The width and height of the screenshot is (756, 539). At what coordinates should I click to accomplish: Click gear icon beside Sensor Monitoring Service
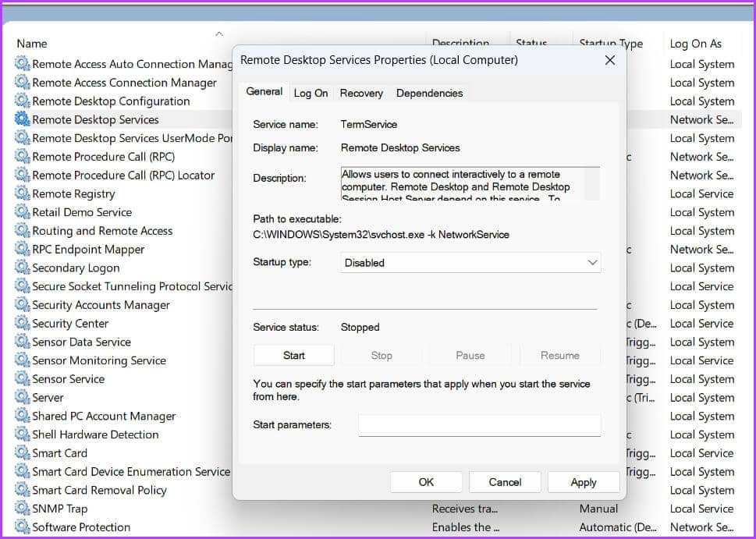[x=22, y=360]
